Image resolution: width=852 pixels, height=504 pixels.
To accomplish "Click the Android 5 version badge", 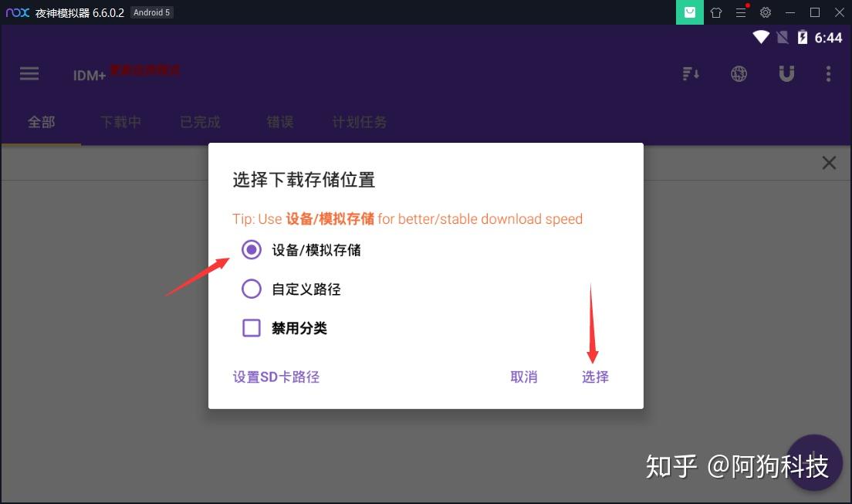I will point(151,12).
